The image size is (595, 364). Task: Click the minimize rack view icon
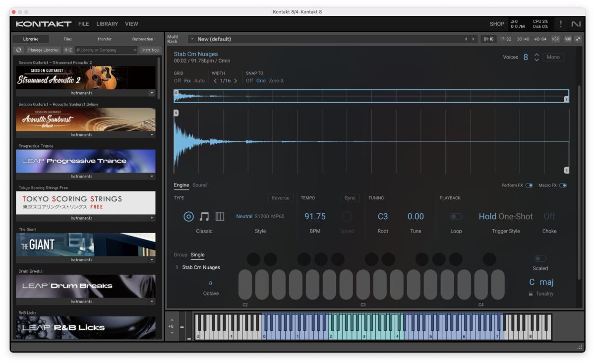[578, 39]
